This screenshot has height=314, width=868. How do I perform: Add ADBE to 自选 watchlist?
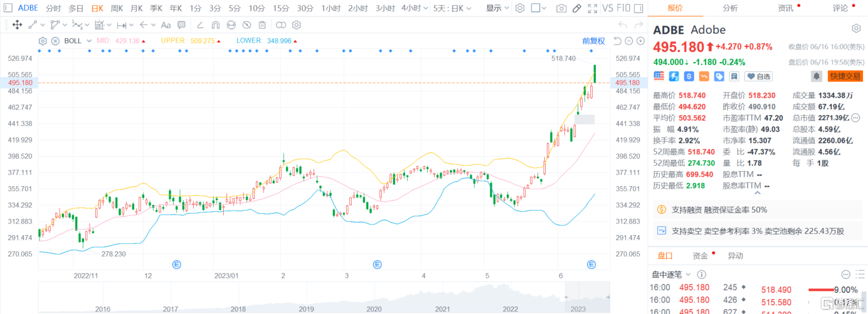pyautogui.click(x=759, y=76)
